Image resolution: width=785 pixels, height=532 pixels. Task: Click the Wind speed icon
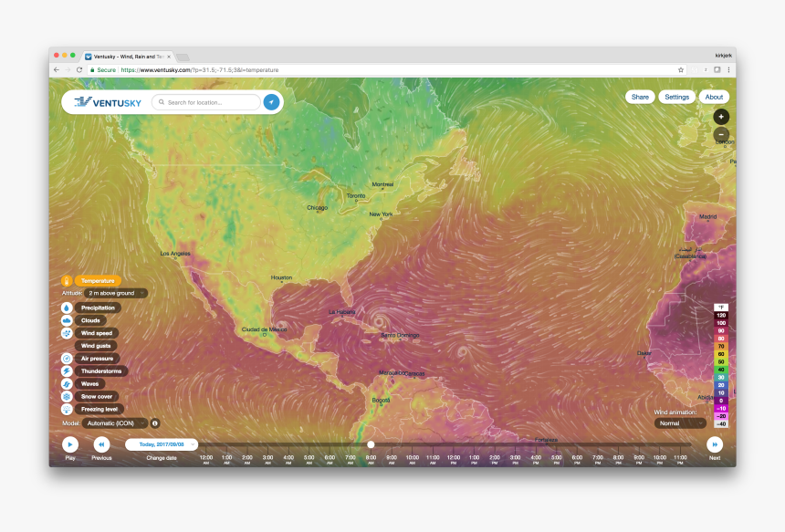67,333
